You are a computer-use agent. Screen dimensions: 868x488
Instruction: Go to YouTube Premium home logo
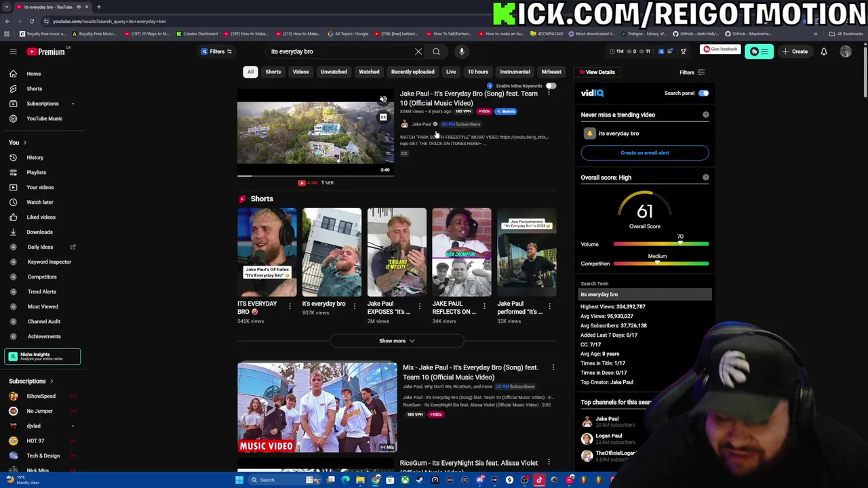click(46, 52)
